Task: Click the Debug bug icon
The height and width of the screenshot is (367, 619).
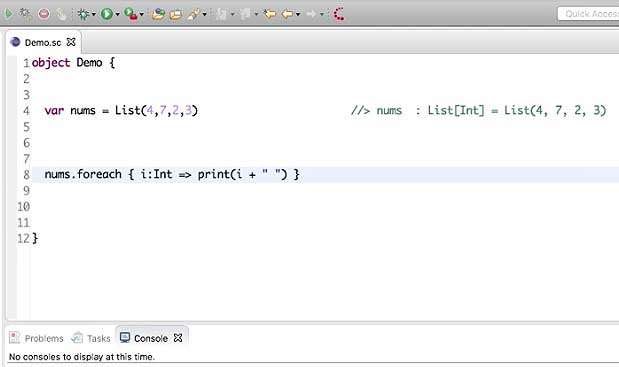Action: tap(83, 14)
